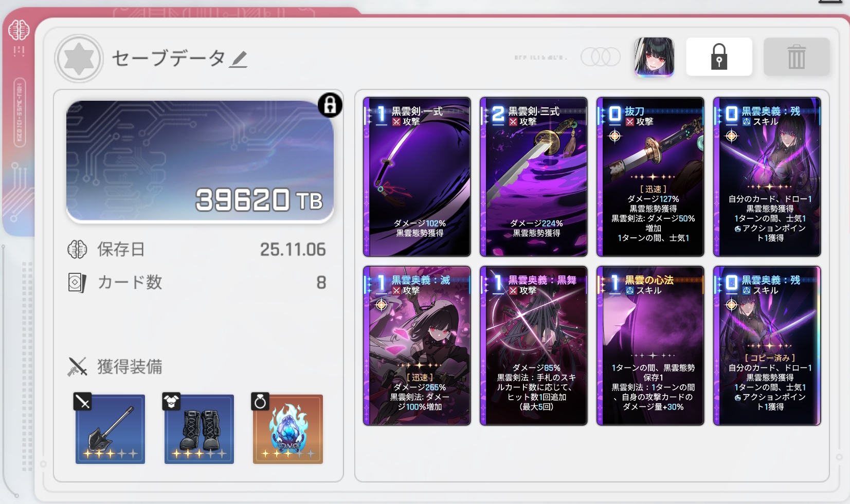Screen dimensions: 850x504
Task: Select the black boots armor equipment icon
Action: coord(199,429)
